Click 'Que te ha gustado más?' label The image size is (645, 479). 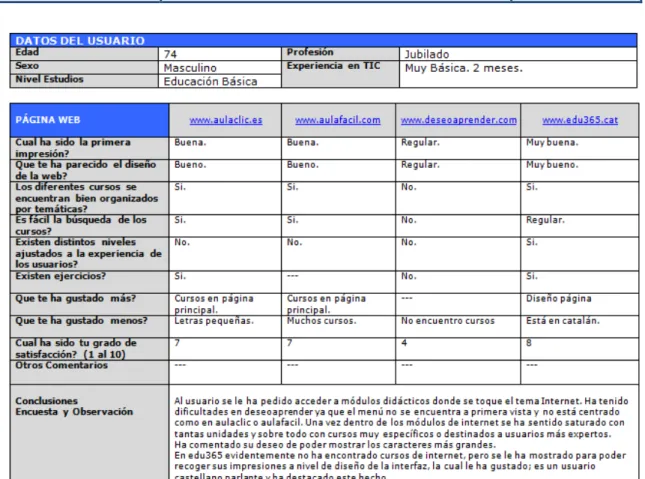click(x=75, y=298)
